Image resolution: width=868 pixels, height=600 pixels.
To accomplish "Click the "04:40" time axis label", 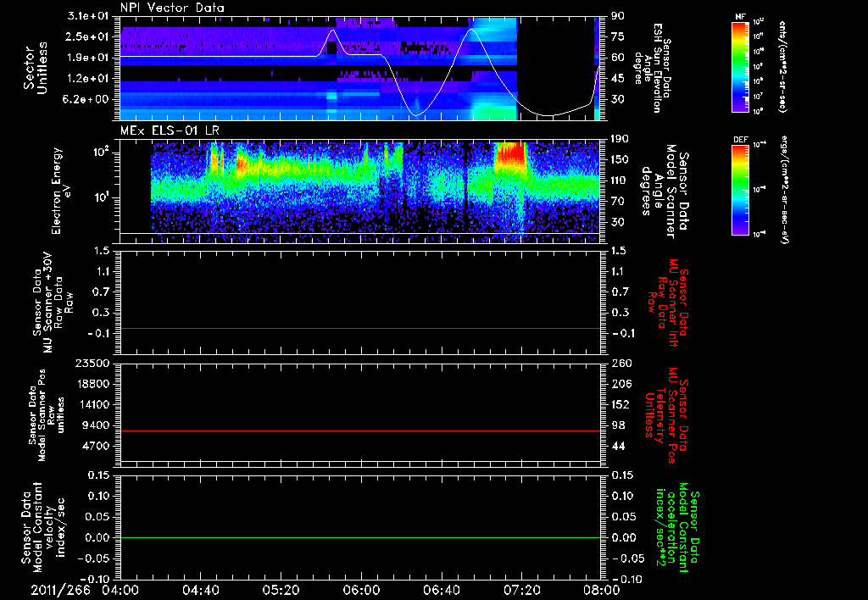I will [200, 590].
